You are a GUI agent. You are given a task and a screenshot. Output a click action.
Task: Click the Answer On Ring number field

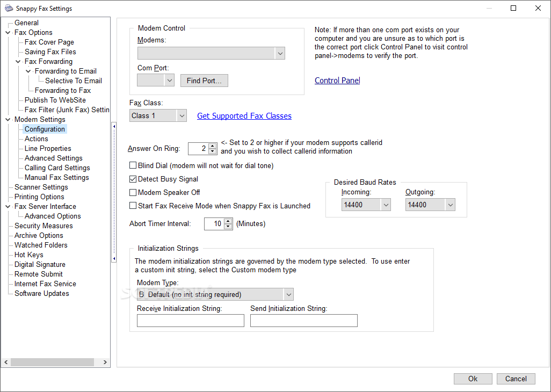point(199,149)
